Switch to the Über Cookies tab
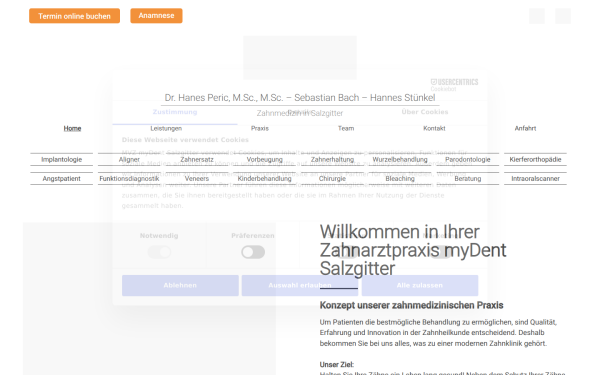Image resolution: width=600 pixels, height=375 pixels. (425, 112)
